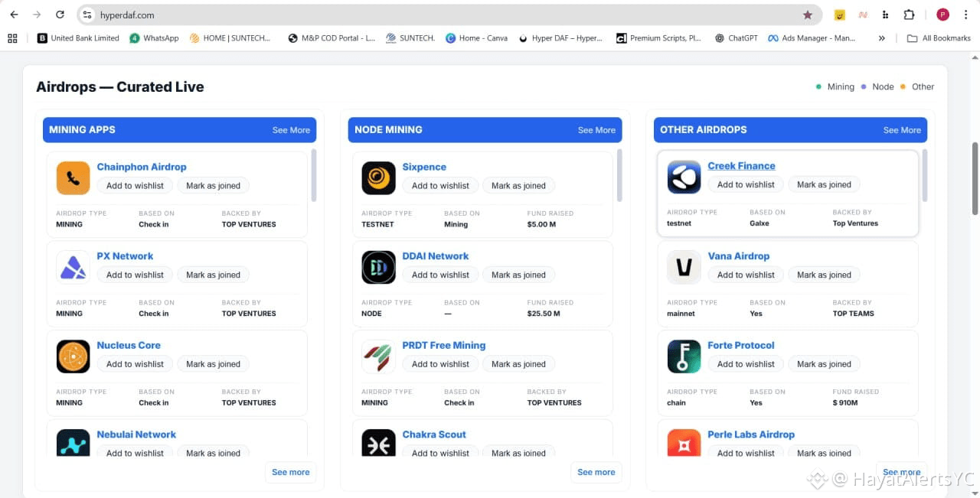Open the Nucleus Core logo icon
The image size is (980, 498).
73,356
